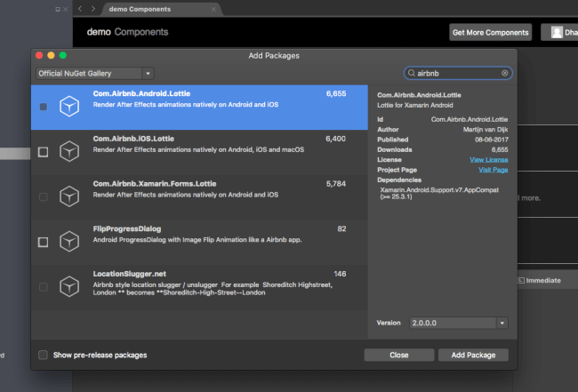Check the Com.Airbnb.iOS.Lottie package checkbox
The image size is (578, 392).
pyautogui.click(x=43, y=152)
